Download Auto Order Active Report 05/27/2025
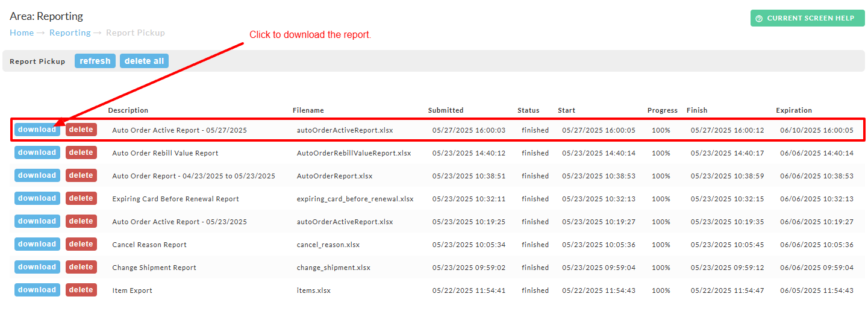 pyautogui.click(x=37, y=130)
